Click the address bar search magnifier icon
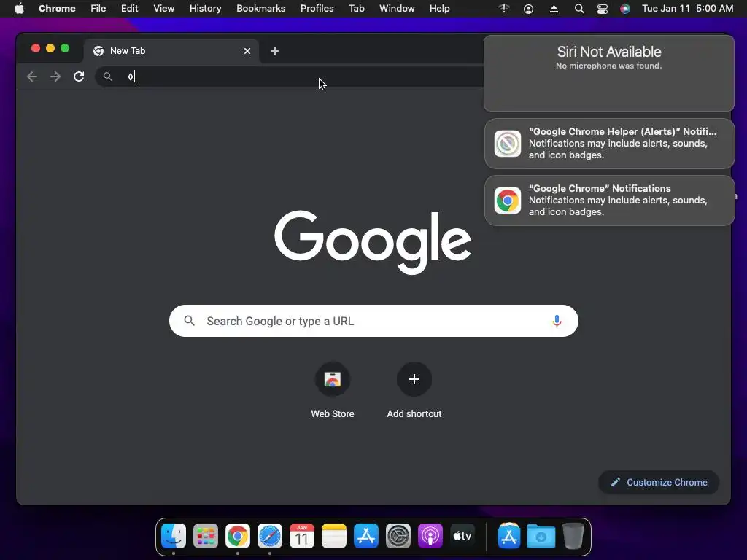747x560 pixels. pos(108,77)
